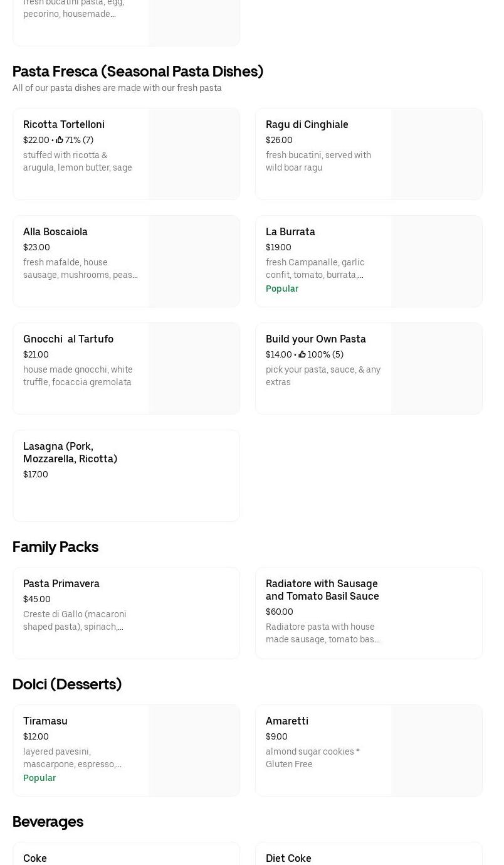The image size is (504, 865).
Task: Click the Tiramasu dessert title
Action: click(45, 721)
